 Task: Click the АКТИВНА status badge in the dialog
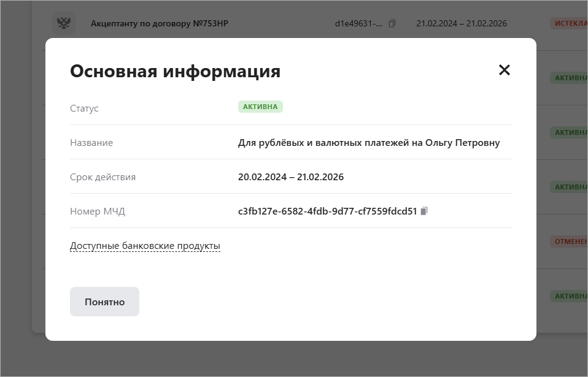click(x=260, y=107)
